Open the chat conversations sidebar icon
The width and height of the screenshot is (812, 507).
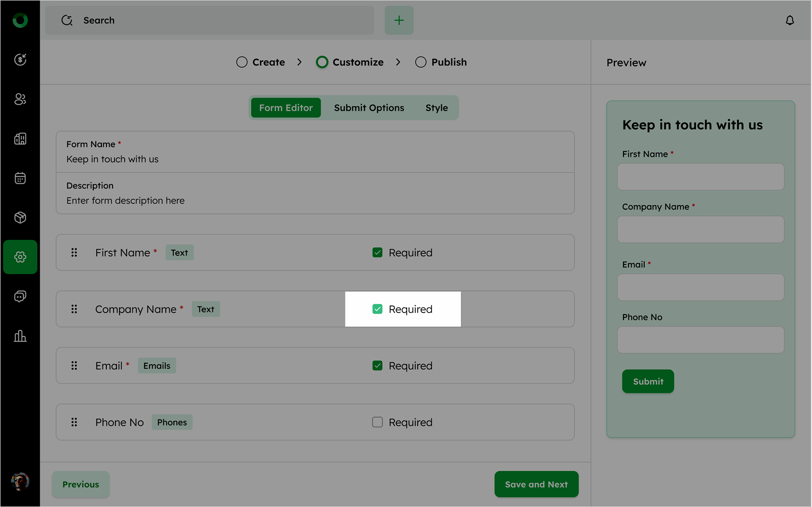[x=20, y=296]
